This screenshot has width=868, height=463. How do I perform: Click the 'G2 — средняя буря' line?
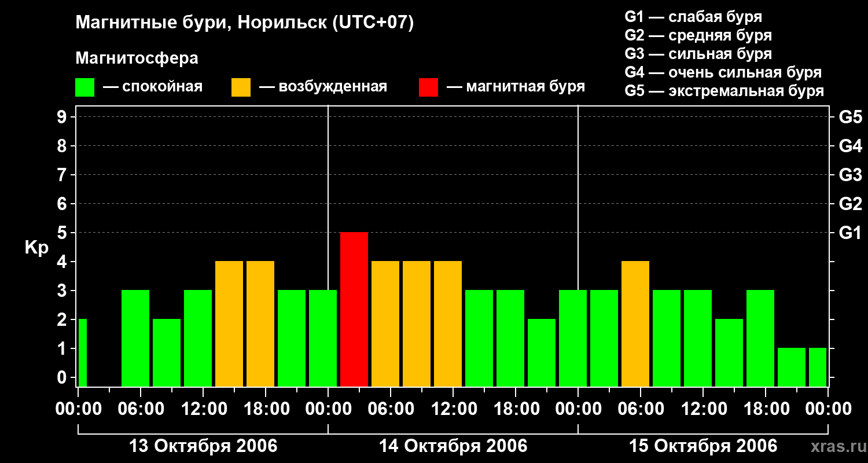tap(698, 35)
